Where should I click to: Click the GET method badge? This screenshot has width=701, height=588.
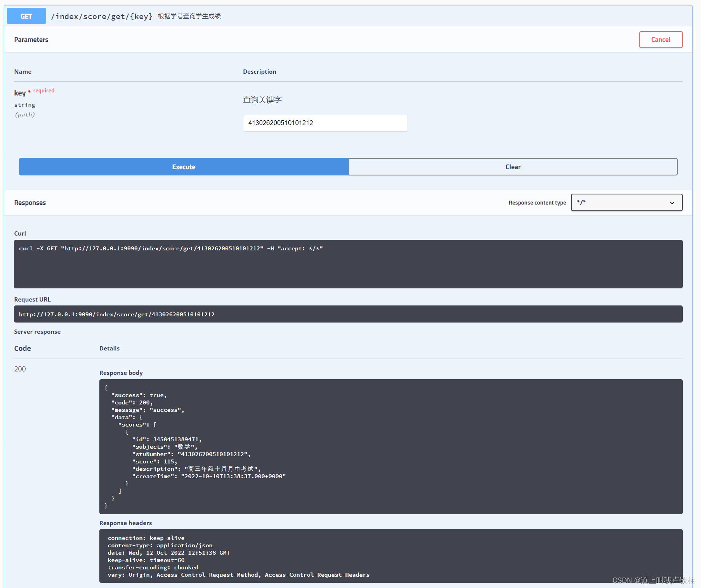(x=26, y=16)
